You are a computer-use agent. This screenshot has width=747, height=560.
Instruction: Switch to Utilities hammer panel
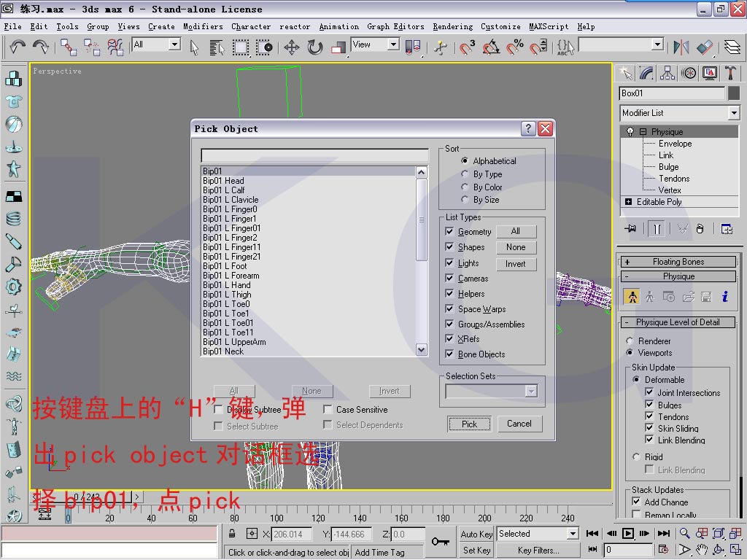point(730,73)
